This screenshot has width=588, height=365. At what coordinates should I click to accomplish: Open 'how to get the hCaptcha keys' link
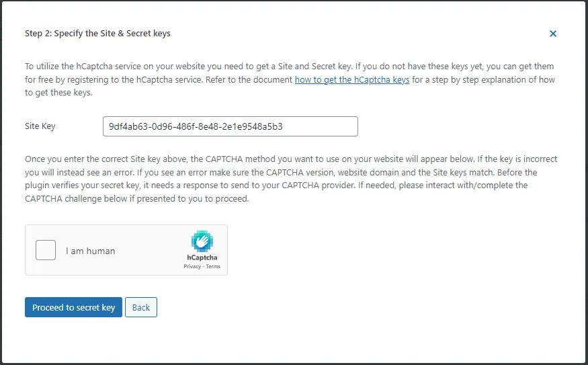tap(351, 79)
